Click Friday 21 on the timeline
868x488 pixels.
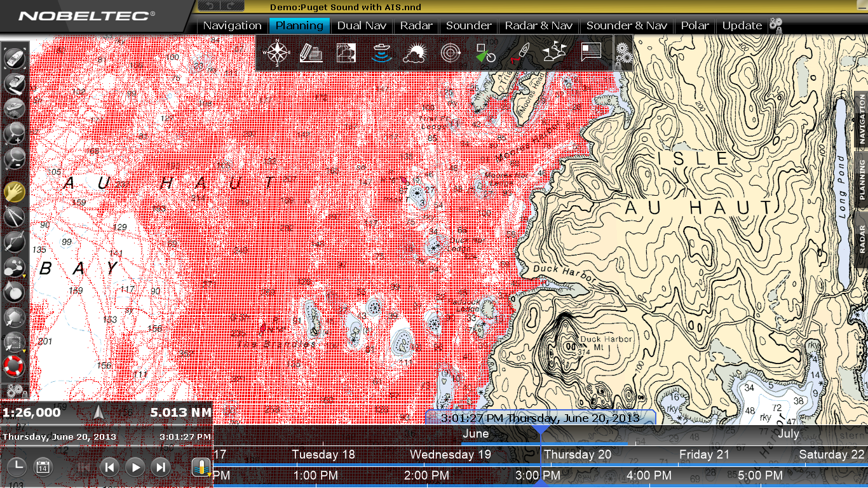(704, 454)
